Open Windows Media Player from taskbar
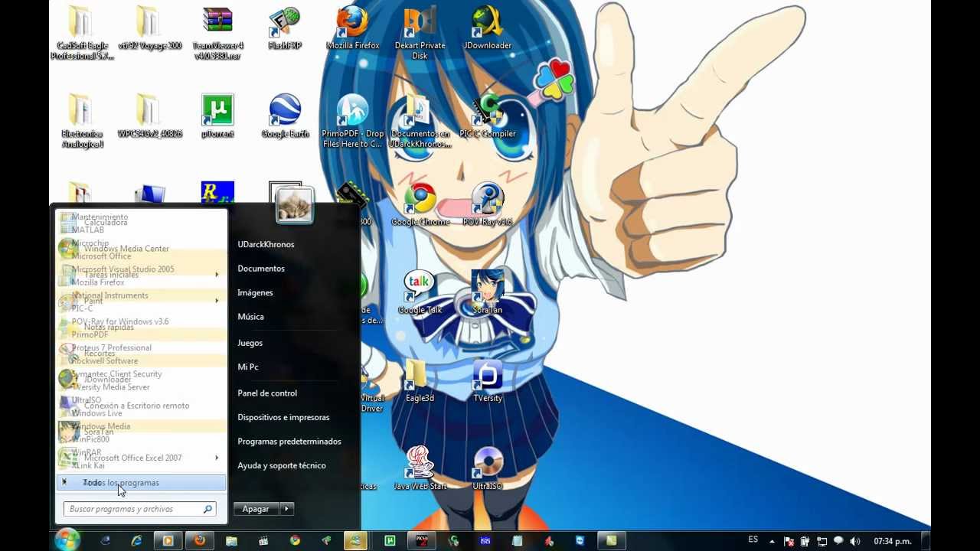Image resolution: width=980 pixels, height=551 pixels. click(168, 541)
